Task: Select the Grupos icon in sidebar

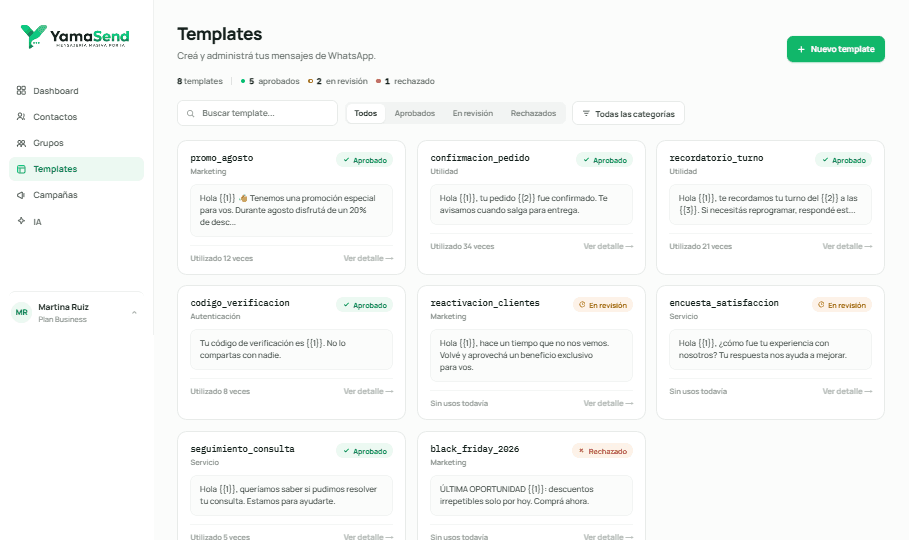Action: point(21,143)
